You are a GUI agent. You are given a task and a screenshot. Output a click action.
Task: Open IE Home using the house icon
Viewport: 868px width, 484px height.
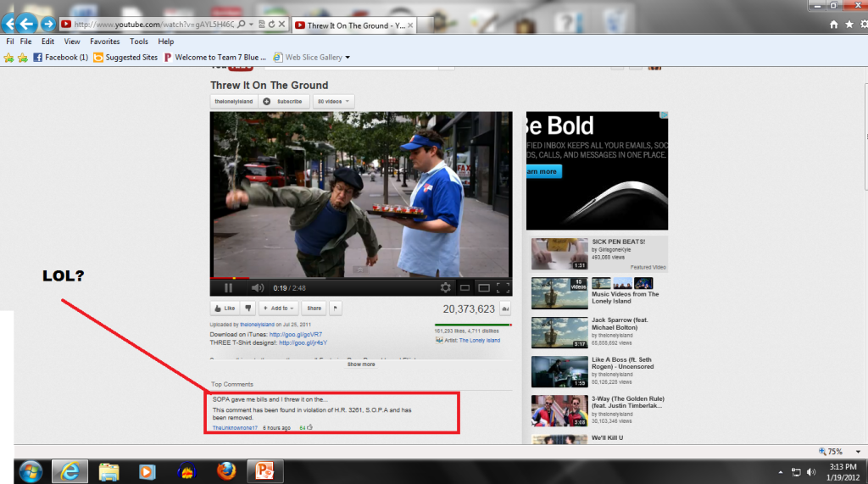click(834, 25)
